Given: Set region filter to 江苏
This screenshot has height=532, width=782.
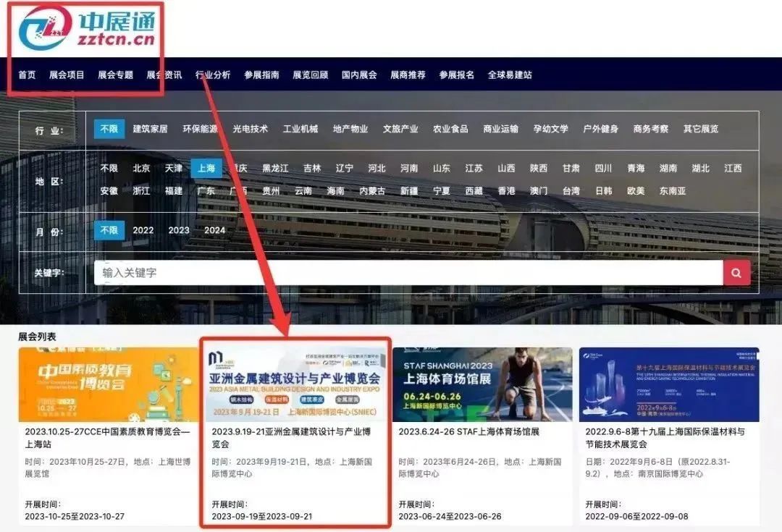Looking at the screenshot, I should point(474,168).
